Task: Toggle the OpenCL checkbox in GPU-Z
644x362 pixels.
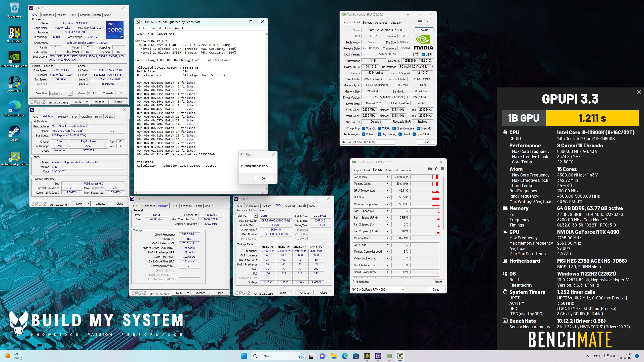Action: (x=364, y=128)
